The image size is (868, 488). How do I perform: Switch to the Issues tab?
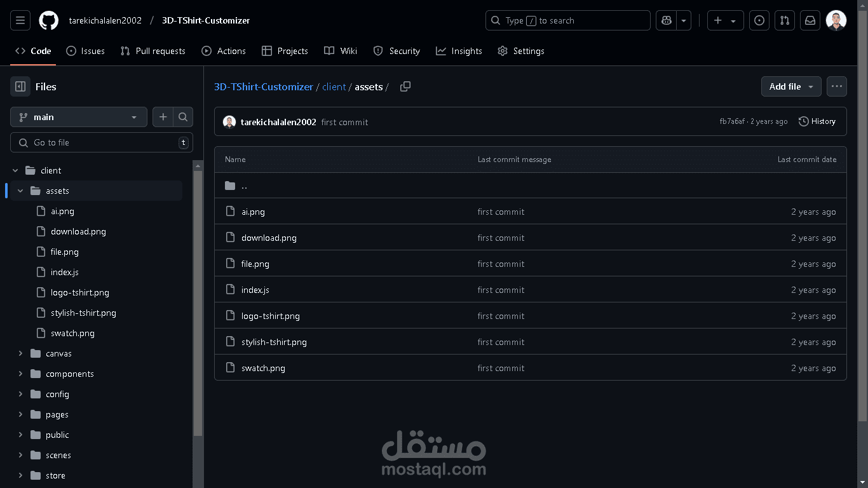tap(85, 51)
